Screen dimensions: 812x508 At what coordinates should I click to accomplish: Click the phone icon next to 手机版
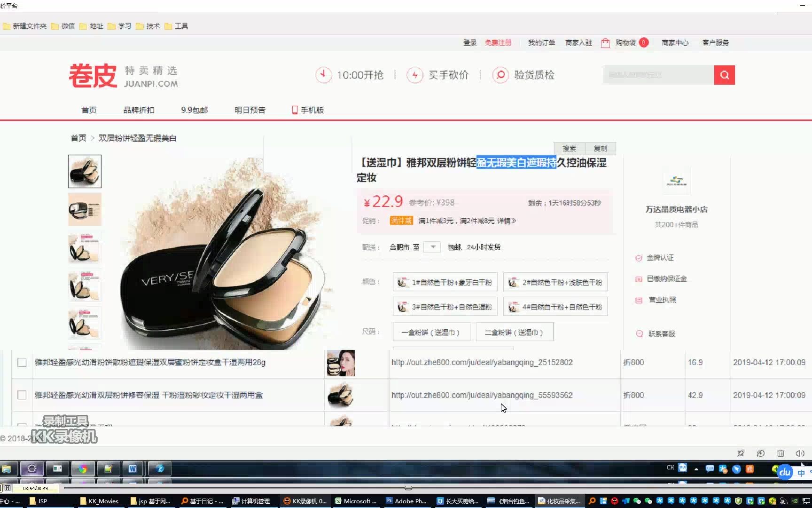point(294,110)
